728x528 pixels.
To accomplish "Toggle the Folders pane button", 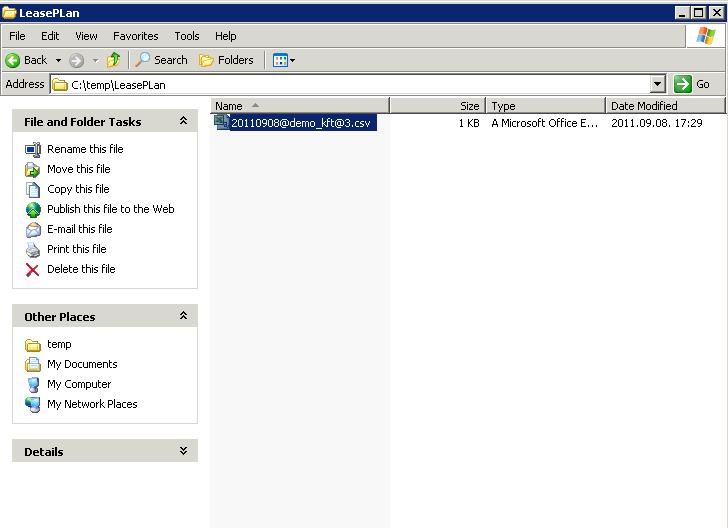I will tap(226, 60).
